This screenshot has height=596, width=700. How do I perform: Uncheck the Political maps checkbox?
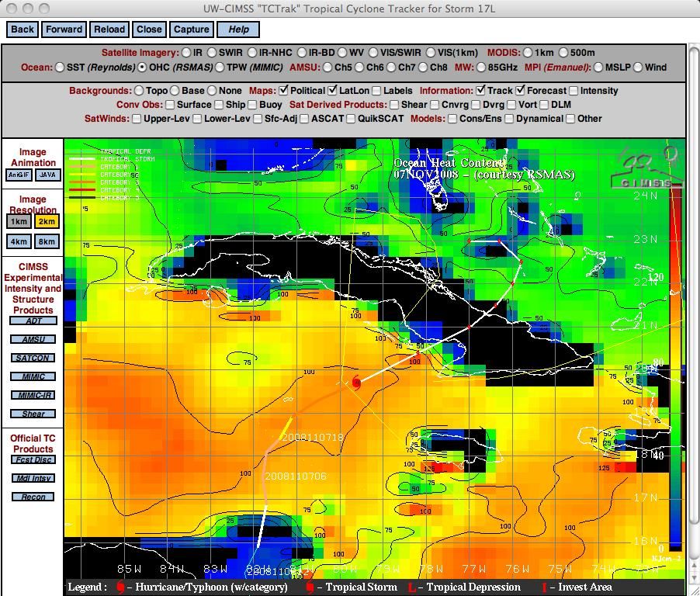pyautogui.click(x=284, y=91)
